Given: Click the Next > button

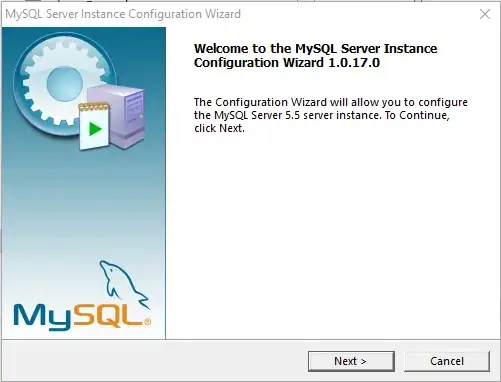Looking at the screenshot, I should click(351, 361).
